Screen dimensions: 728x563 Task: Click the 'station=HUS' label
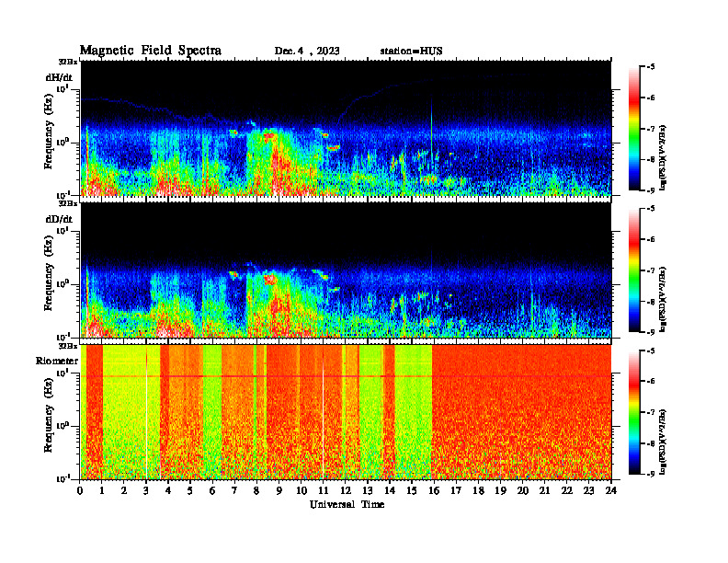(x=411, y=52)
